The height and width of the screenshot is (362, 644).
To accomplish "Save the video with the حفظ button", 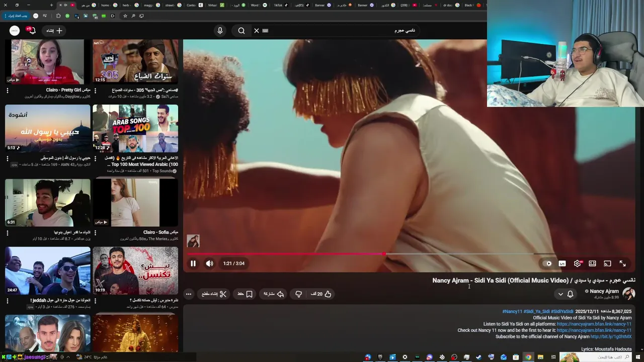I will pos(245,294).
